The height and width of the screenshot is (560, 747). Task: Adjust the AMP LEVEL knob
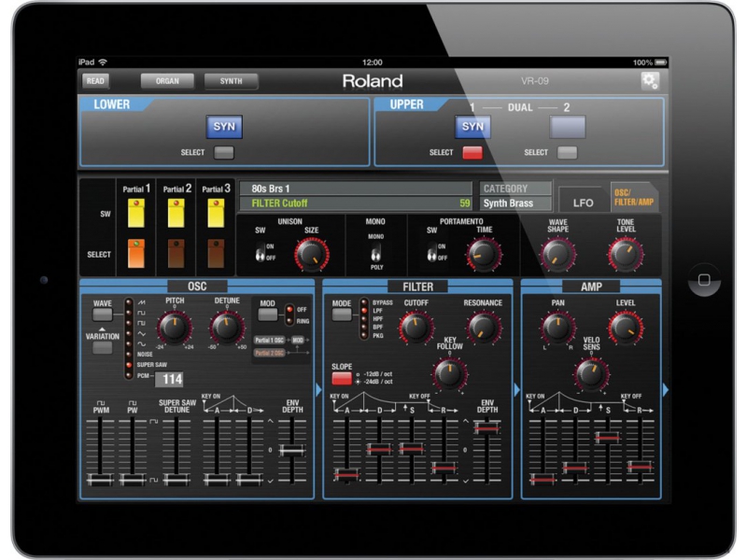pyautogui.click(x=626, y=329)
